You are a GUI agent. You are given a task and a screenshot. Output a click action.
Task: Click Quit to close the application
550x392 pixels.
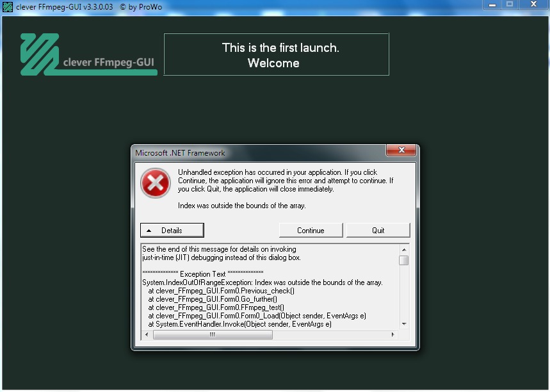(378, 230)
